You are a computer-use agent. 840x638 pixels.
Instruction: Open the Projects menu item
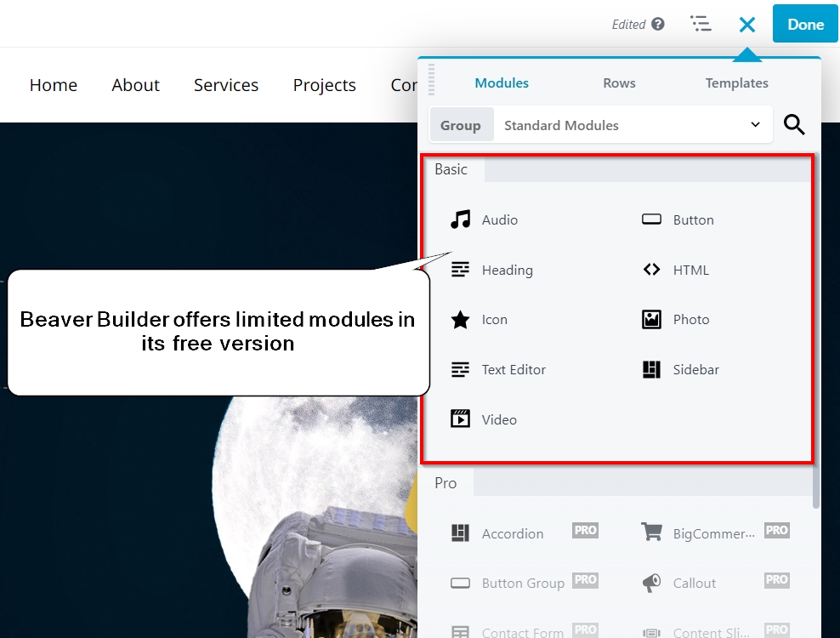pos(324,85)
